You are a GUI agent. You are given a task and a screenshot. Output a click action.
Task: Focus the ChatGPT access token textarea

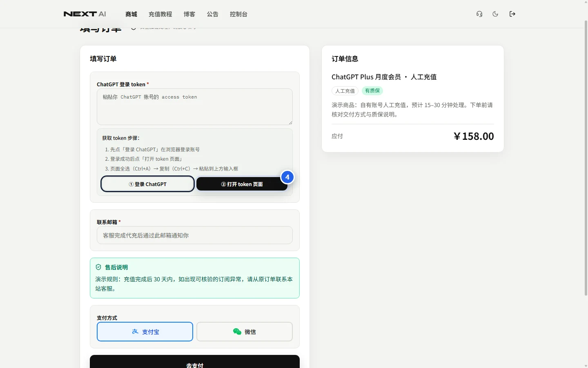(195, 107)
